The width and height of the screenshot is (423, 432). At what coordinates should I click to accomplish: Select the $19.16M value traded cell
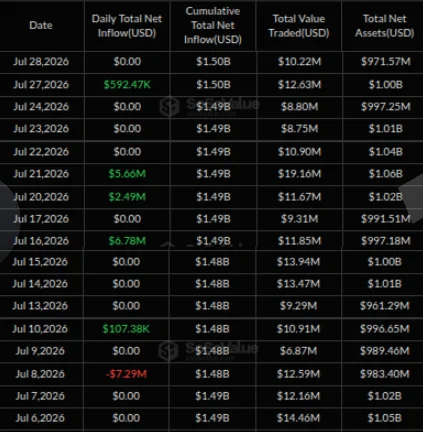[299, 174]
